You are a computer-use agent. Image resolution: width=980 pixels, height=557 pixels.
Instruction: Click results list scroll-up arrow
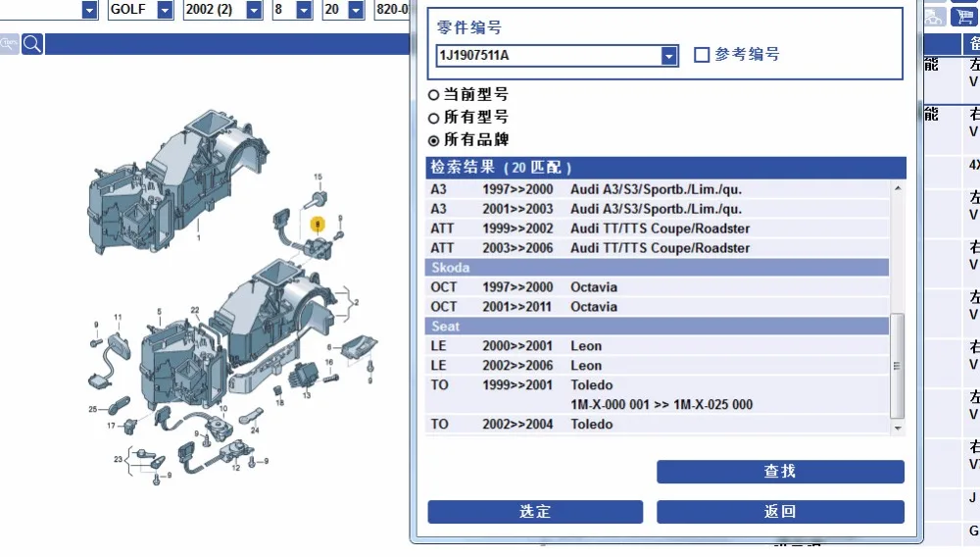tap(898, 188)
